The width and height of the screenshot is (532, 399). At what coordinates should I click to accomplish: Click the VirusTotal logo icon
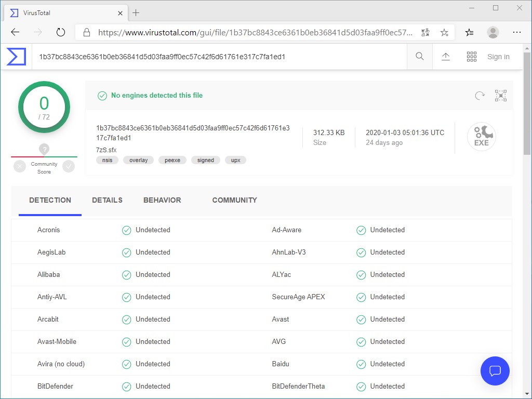point(16,56)
